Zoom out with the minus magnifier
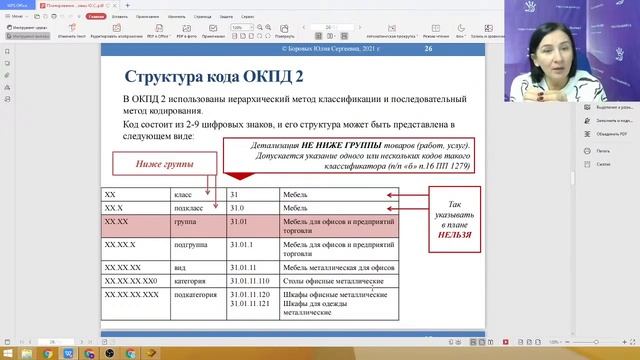The width and height of the screenshot is (640, 360). pyautogui.click(x=260, y=27)
